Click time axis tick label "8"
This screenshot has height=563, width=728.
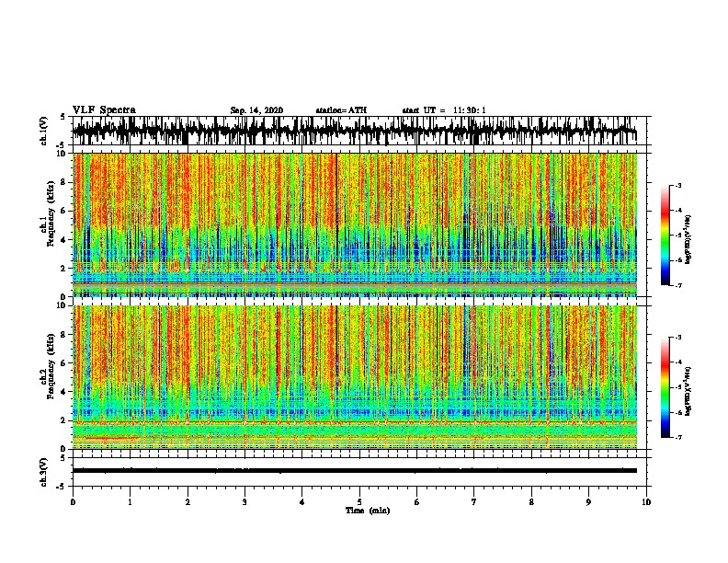click(531, 502)
